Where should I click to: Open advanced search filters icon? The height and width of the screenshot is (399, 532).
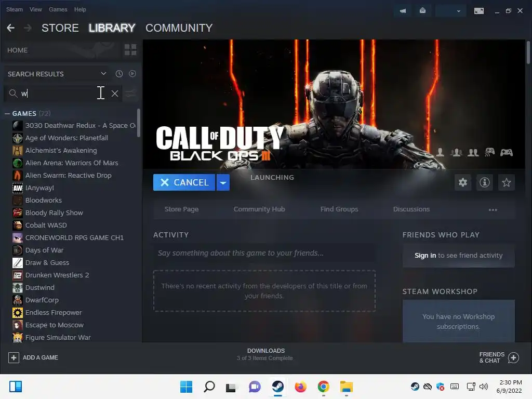[x=130, y=94]
